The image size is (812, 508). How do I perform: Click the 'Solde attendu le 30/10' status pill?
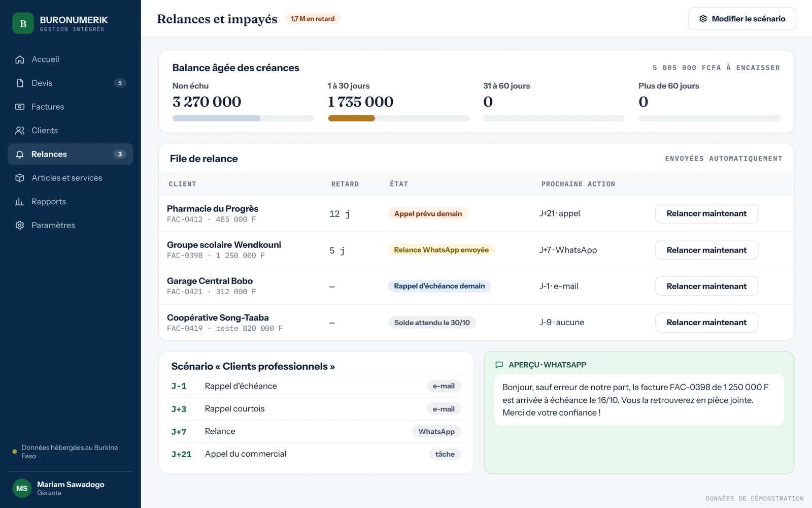coord(432,323)
